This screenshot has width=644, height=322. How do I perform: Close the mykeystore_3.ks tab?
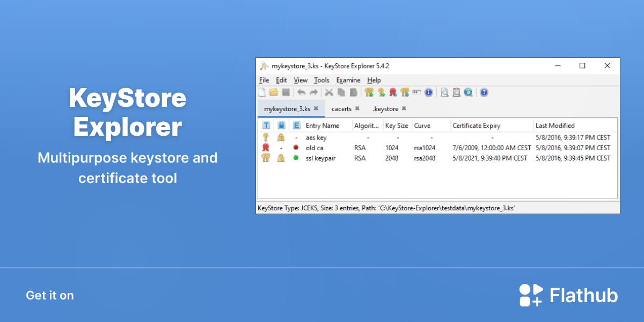tap(316, 108)
